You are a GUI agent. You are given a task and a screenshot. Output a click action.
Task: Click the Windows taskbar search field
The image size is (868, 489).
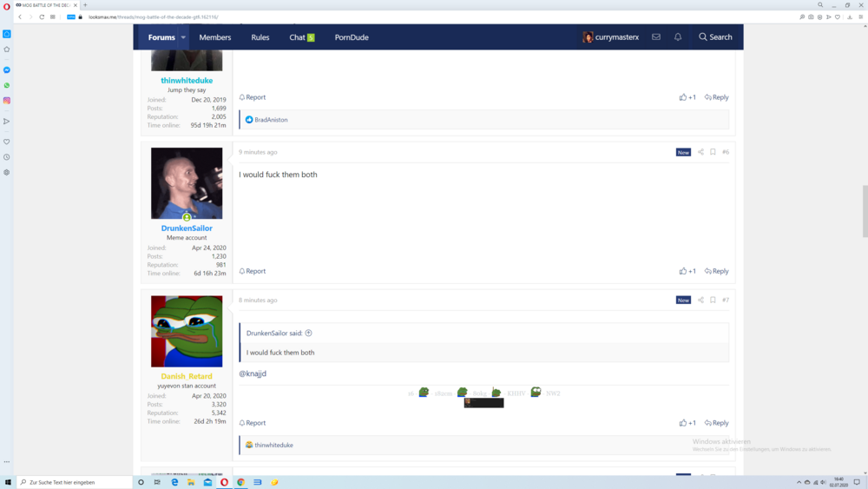click(x=75, y=482)
